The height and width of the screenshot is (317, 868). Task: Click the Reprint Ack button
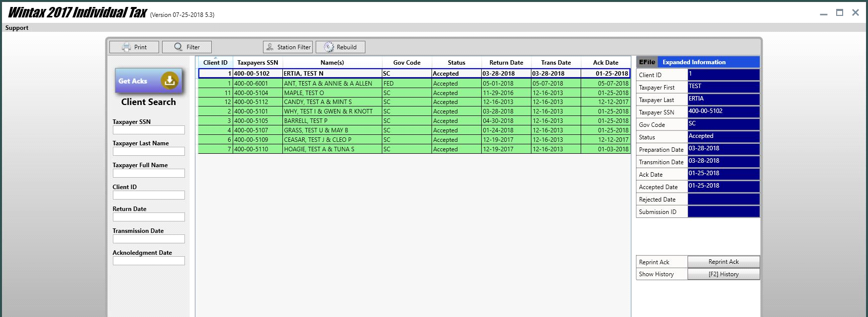pos(723,262)
